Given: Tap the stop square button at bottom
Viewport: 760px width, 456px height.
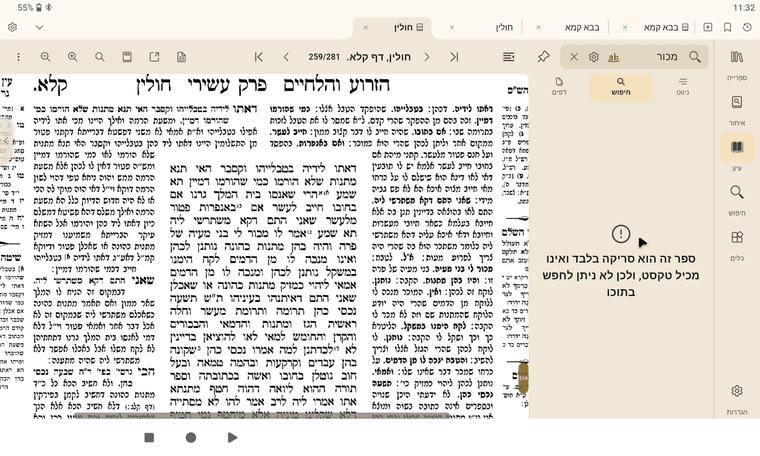Looking at the screenshot, I should click(x=149, y=438).
